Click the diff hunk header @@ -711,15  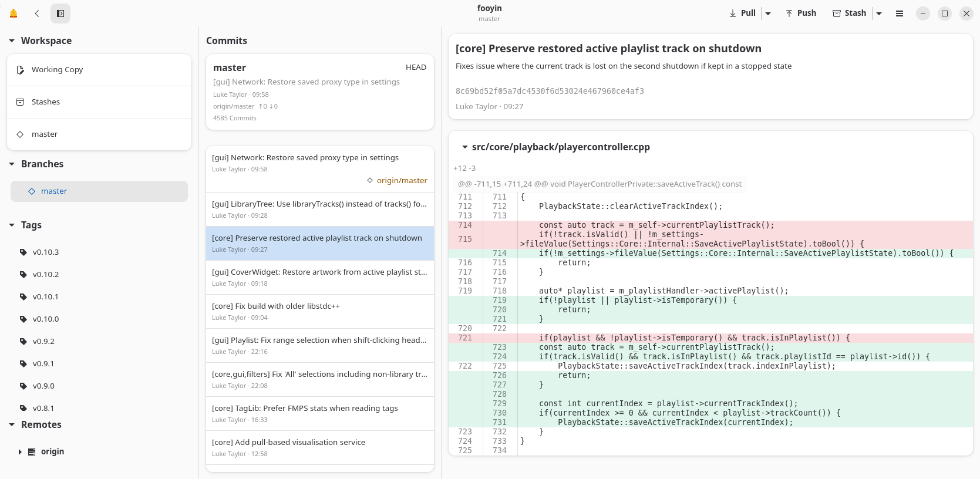[600, 184]
